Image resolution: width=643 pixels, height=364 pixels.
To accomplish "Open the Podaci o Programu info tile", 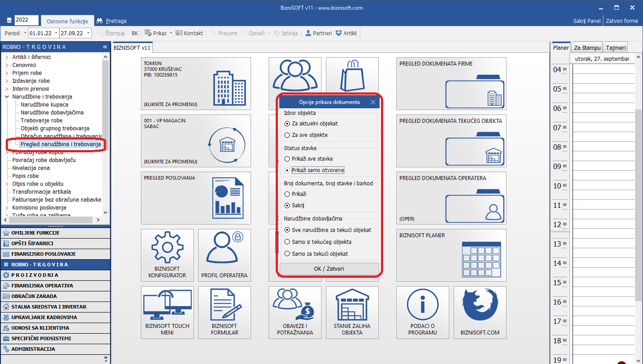I will click(x=422, y=312).
